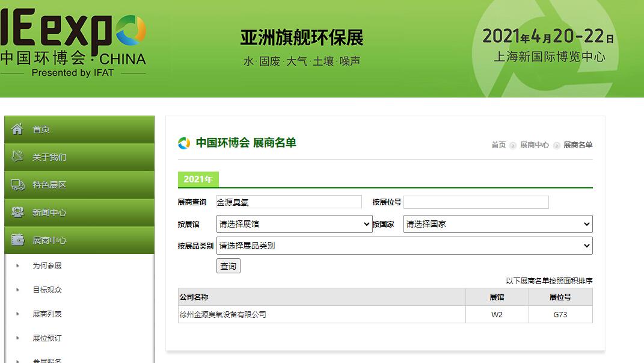Click the IE expo China logo
Viewport: 644px width, 363px height.
73,43
